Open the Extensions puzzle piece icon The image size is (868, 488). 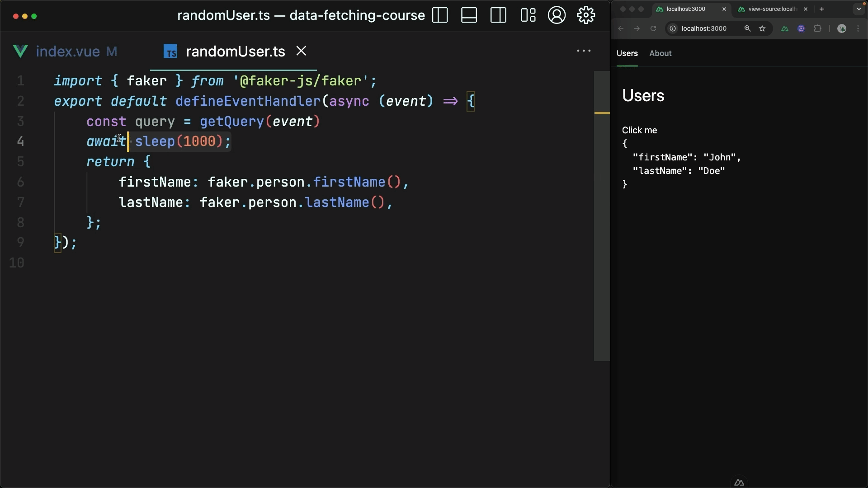tap(817, 28)
